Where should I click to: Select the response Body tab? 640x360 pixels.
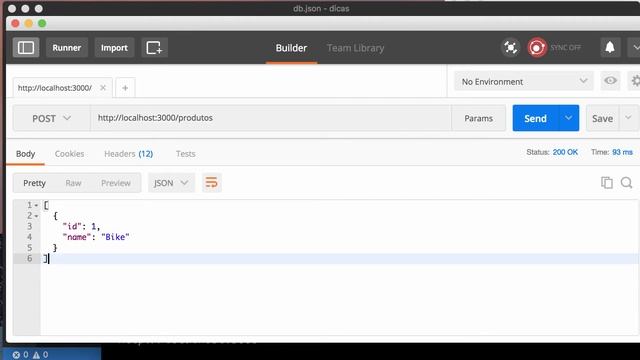click(x=25, y=154)
